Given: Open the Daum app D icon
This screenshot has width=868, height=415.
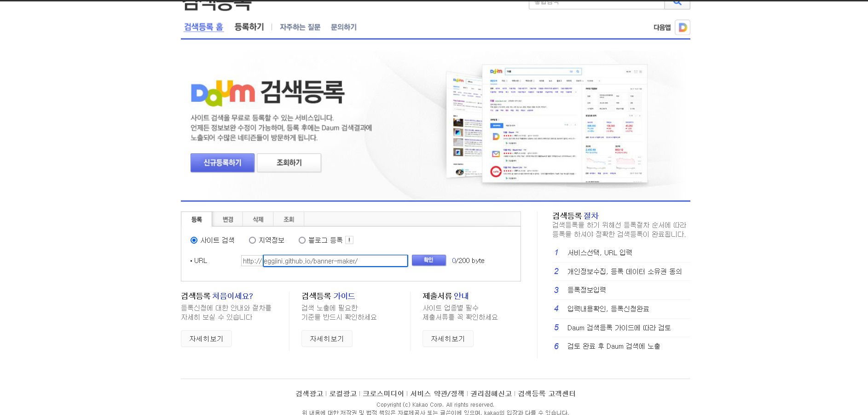Looking at the screenshot, I should (683, 27).
